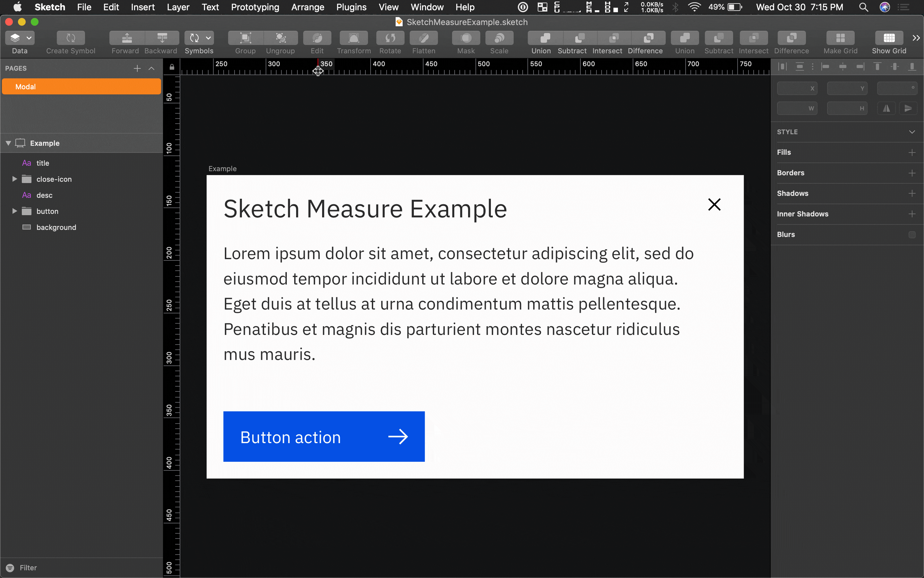
Task: Click the first Difference boolean icon
Action: 648,38
